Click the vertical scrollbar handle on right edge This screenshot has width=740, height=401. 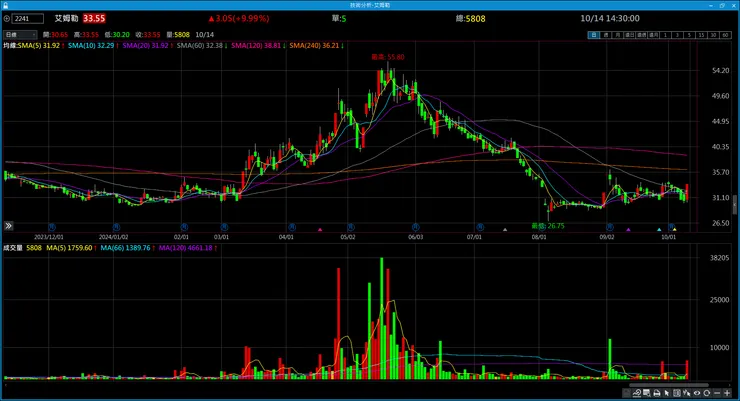coord(735,205)
